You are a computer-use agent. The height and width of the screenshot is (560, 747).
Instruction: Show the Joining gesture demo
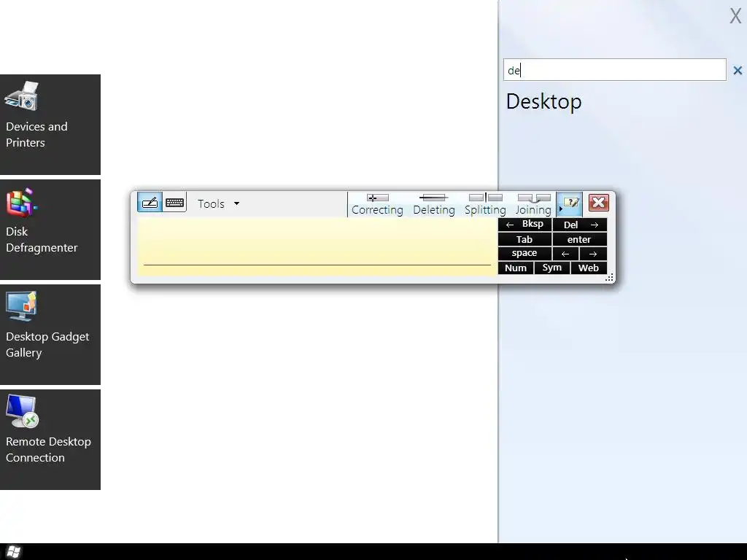[533, 204]
